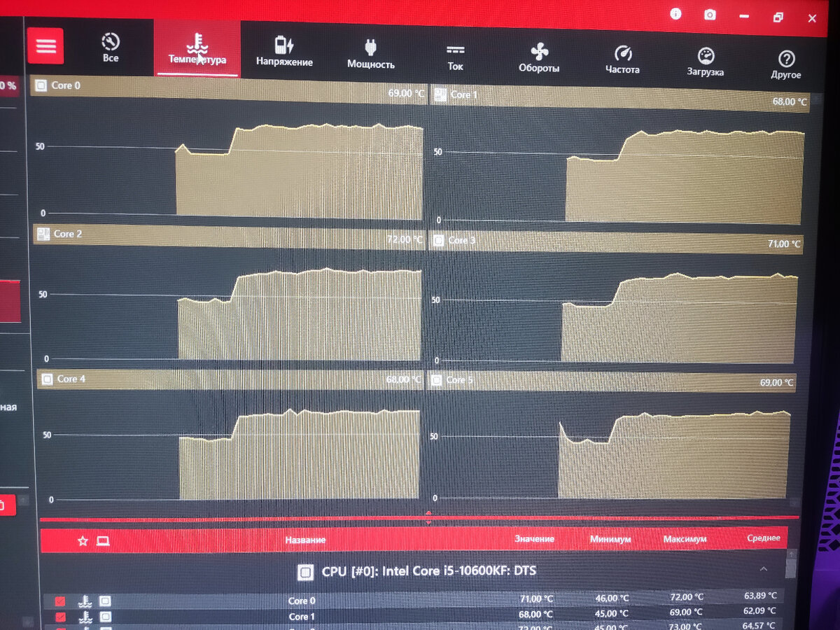Click the chip icon in Core 0 graph header
The image size is (840, 630).
(41, 85)
